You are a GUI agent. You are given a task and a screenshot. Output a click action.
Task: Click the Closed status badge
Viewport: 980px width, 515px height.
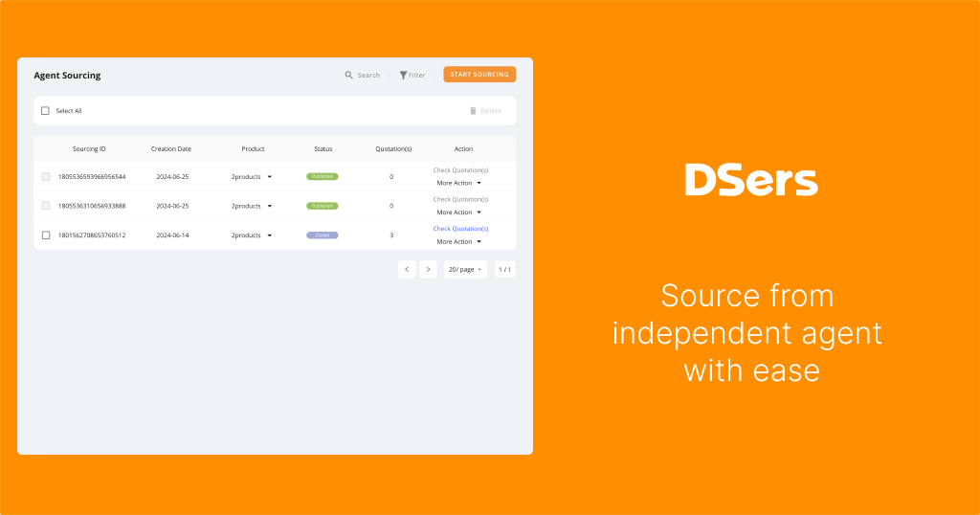pyautogui.click(x=323, y=235)
